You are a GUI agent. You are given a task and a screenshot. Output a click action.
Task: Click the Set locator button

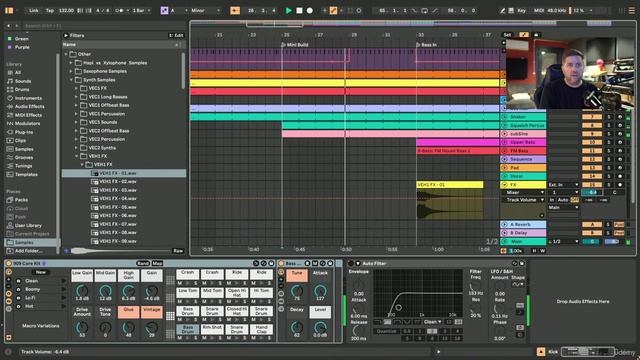[507, 35]
